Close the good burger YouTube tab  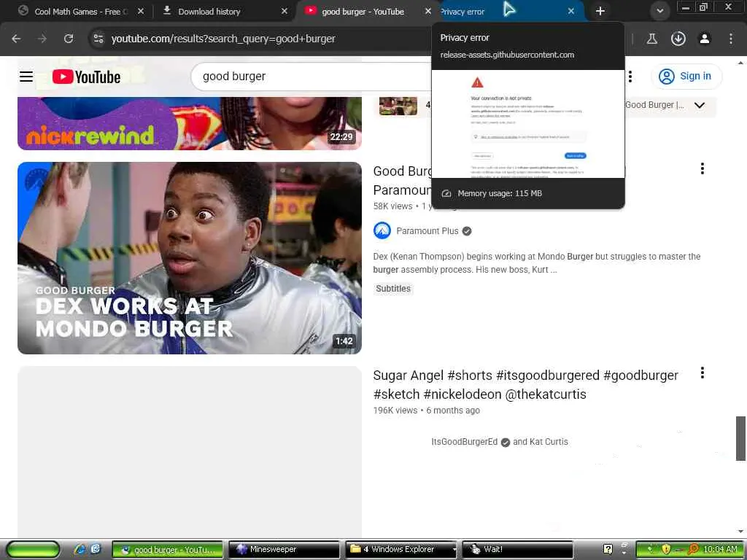coord(427,11)
